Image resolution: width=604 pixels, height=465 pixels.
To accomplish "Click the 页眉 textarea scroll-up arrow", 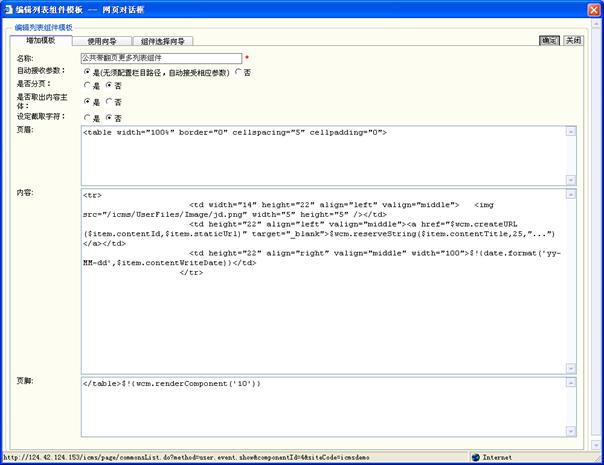I will [x=571, y=131].
